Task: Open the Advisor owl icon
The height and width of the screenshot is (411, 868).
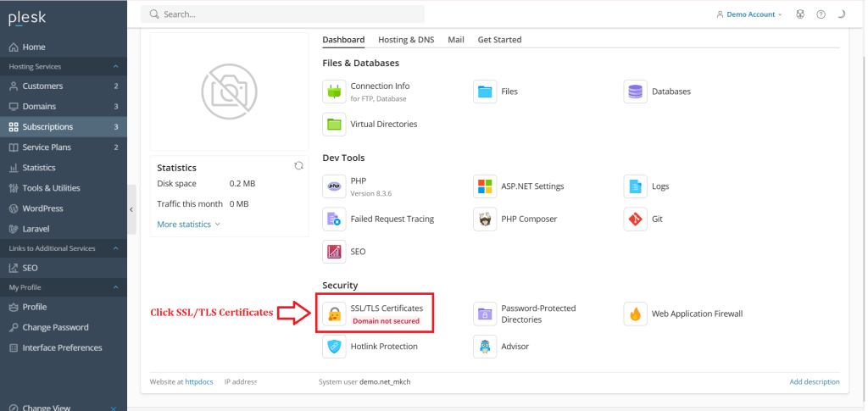Action: 485,347
